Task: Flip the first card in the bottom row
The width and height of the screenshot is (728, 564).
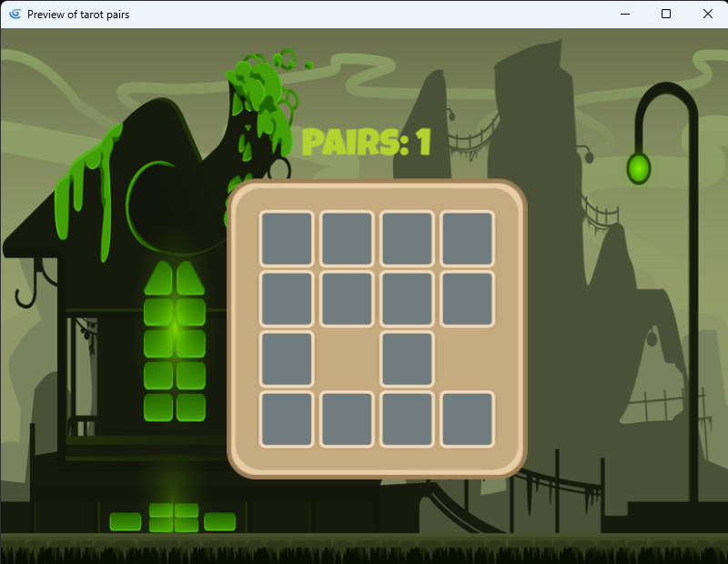Action: click(287, 419)
